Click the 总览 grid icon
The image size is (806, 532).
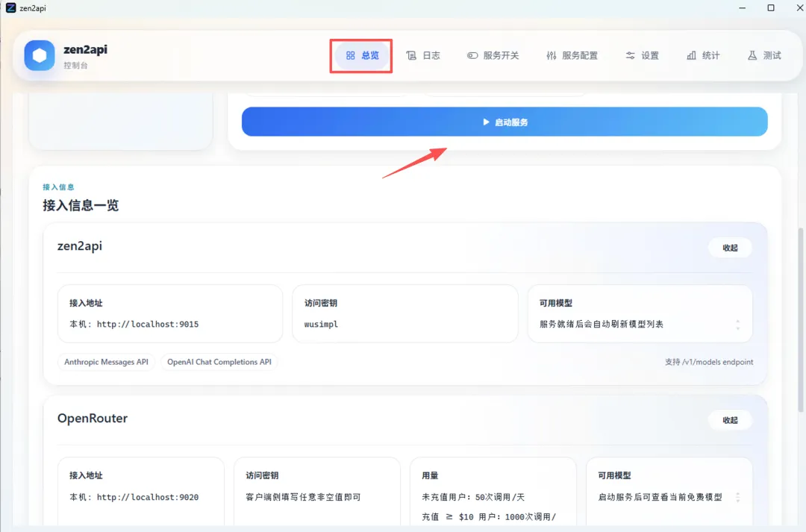350,55
